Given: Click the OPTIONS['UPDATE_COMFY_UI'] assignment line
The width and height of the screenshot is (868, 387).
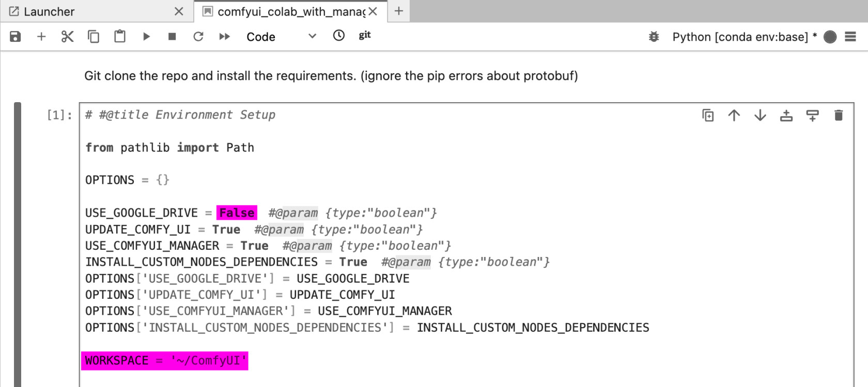Looking at the screenshot, I should (240, 295).
